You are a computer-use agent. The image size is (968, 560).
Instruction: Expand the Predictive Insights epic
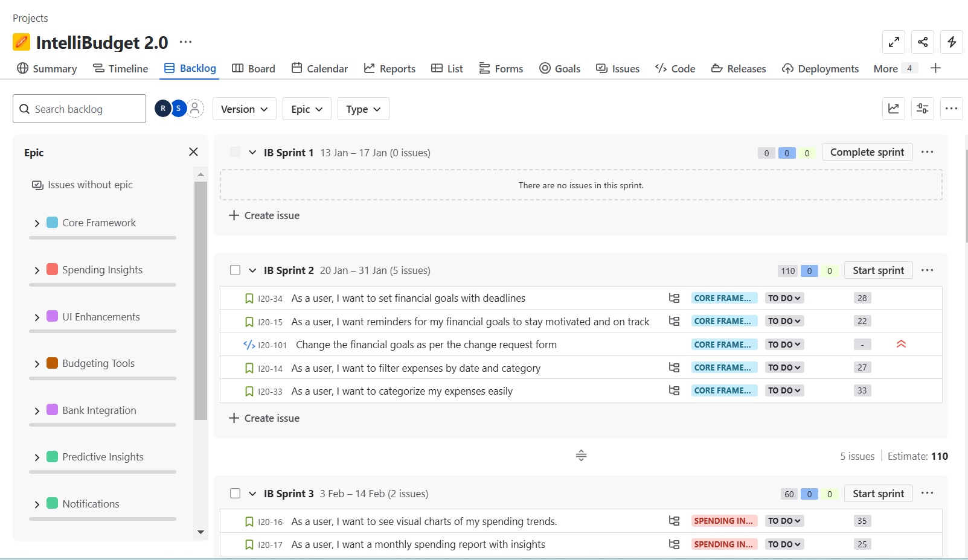(37, 457)
